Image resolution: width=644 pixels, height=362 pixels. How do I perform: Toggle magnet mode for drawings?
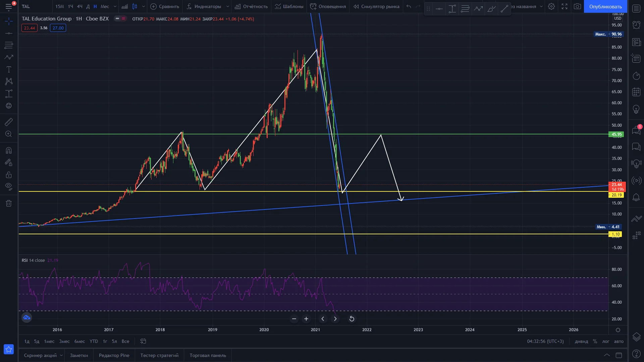[x=9, y=150]
